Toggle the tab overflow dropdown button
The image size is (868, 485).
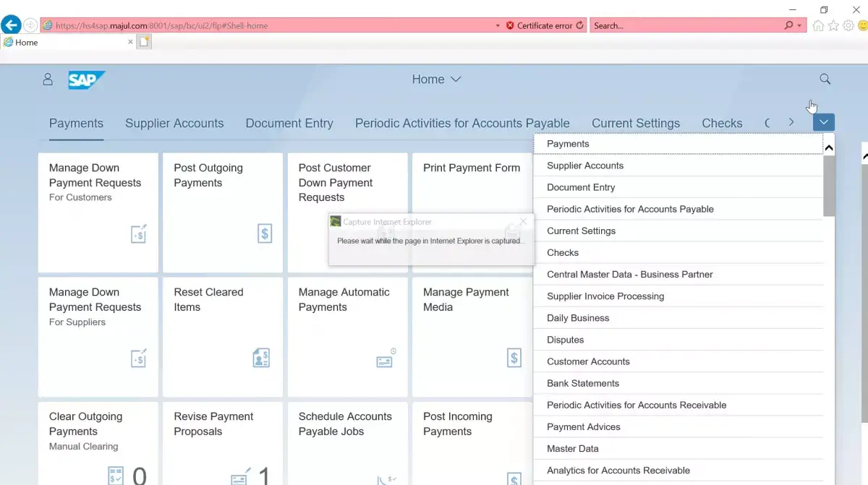(824, 122)
